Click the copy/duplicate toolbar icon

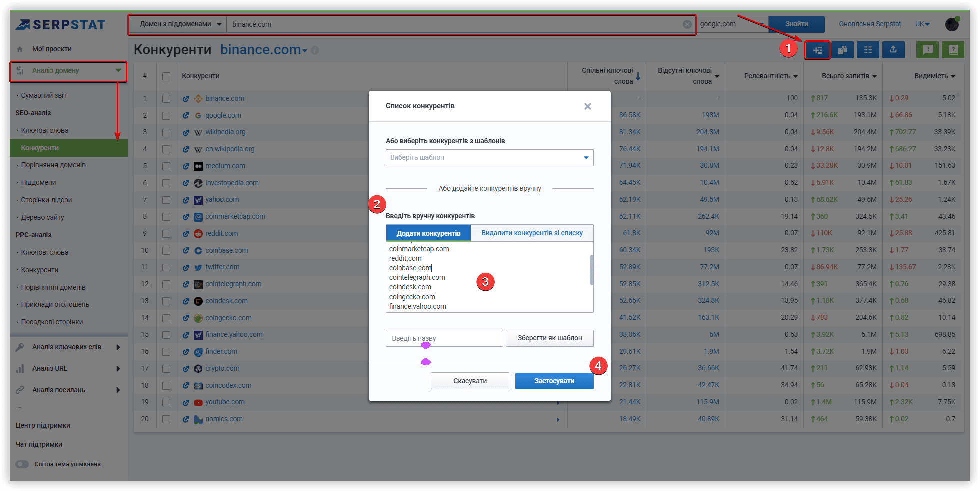point(842,50)
